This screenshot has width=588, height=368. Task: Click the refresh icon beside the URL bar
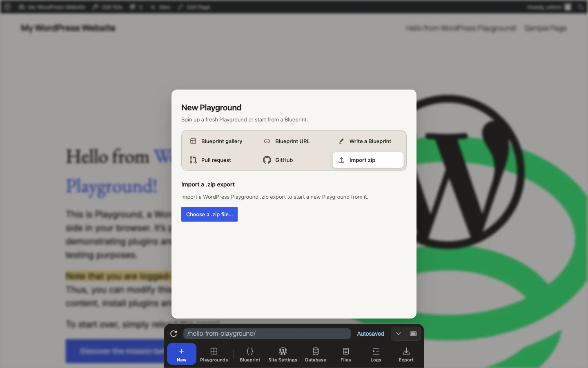pos(174,334)
